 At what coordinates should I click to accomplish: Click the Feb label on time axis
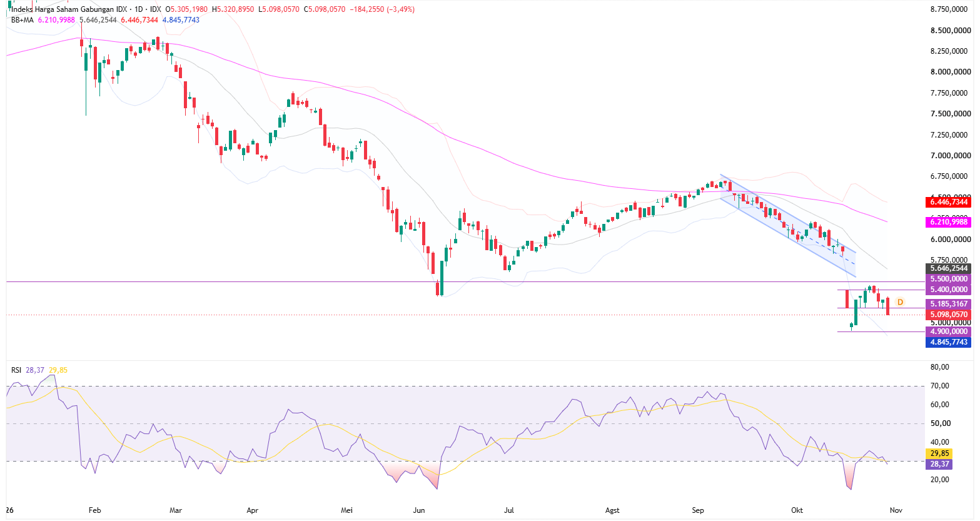94,510
